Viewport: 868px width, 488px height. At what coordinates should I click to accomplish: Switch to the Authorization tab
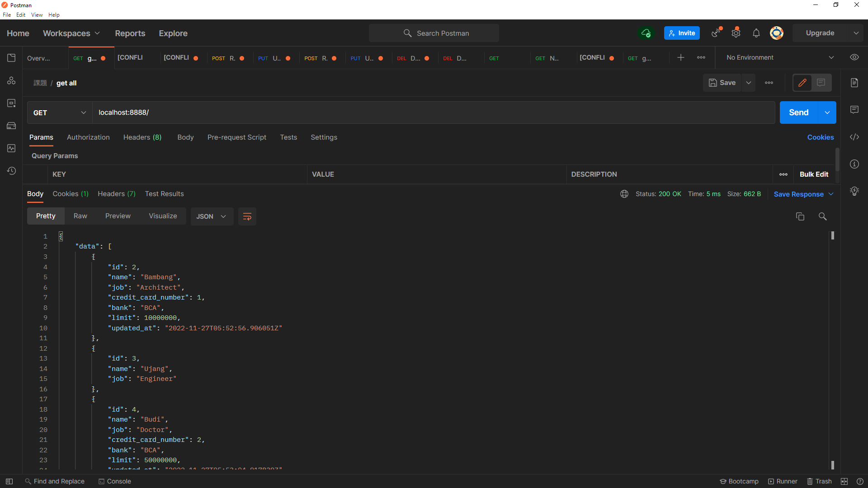(88, 137)
